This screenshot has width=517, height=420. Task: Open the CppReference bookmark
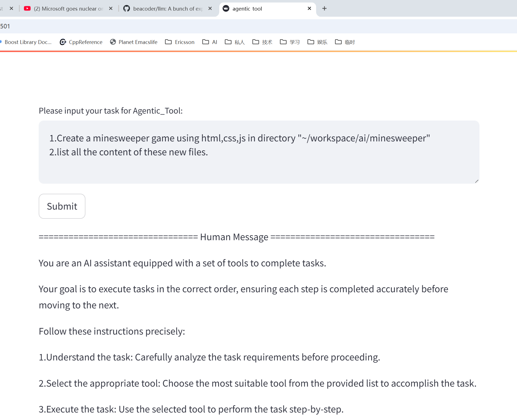81,42
